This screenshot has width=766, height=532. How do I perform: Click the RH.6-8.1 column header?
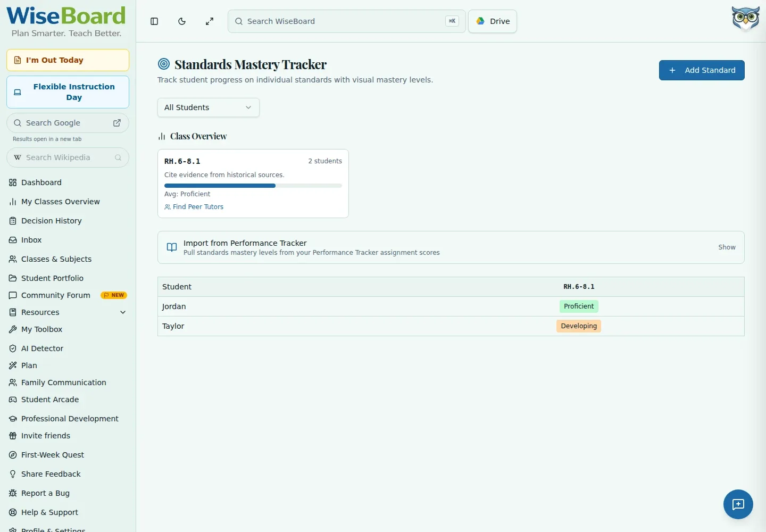coord(579,287)
